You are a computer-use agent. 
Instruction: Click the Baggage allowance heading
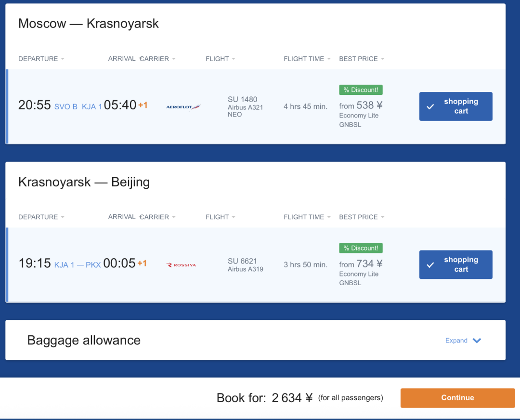(84, 341)
